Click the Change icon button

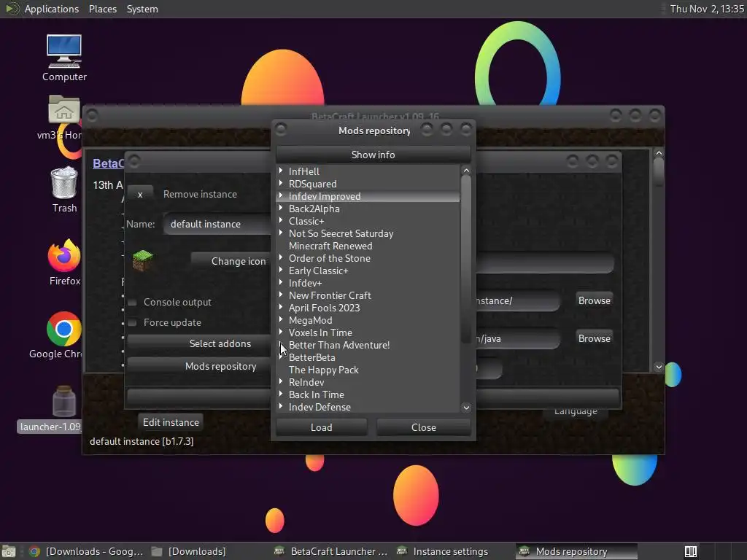tap(231, 262)
